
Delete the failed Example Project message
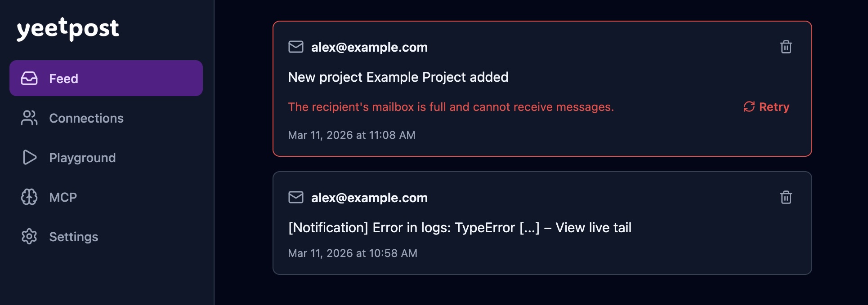tap(786, 47)
